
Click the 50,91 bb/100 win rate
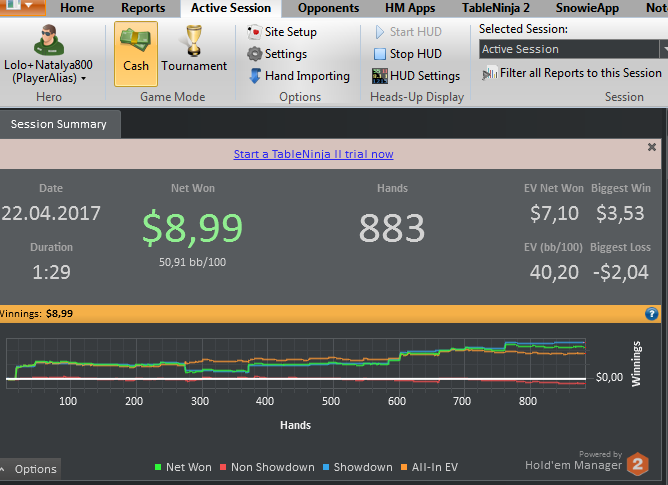193,262
